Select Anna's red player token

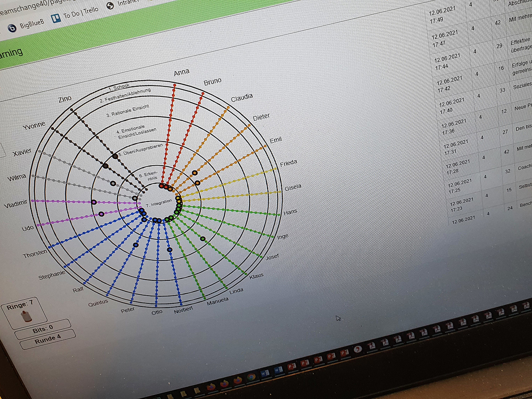pyautogui.click(x=161, y=186)
